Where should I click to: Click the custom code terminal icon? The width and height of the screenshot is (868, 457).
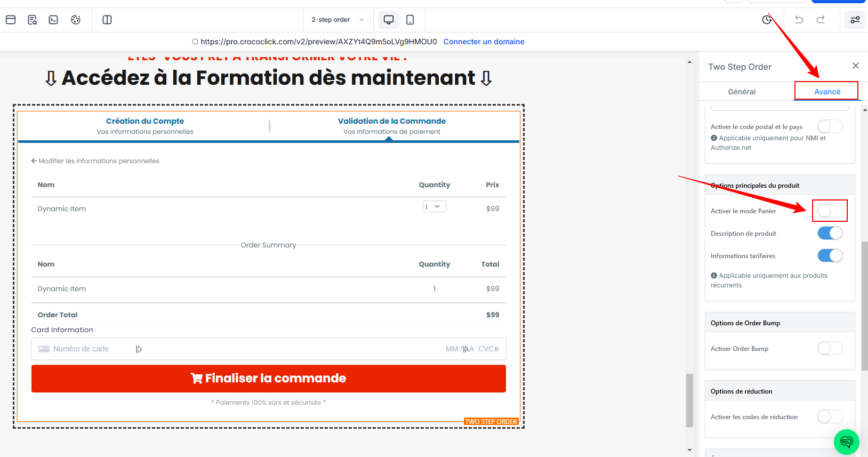[x=53, y=20]
